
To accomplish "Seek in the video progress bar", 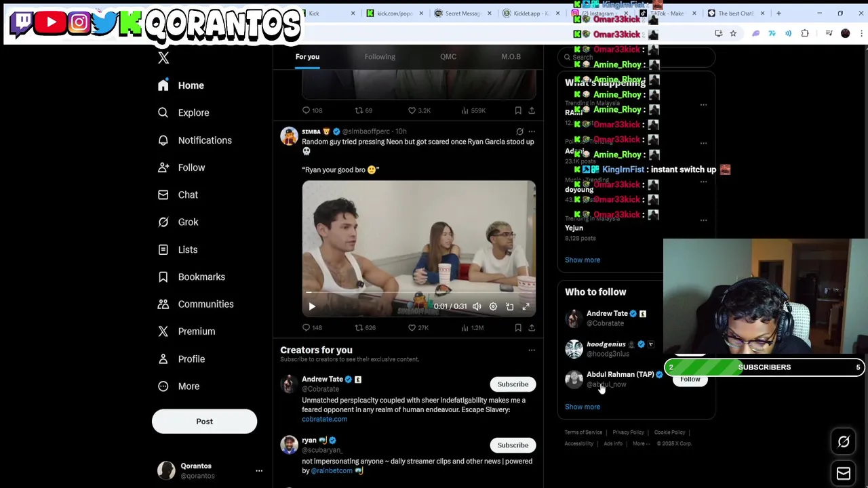I will [x=418, y=293].
